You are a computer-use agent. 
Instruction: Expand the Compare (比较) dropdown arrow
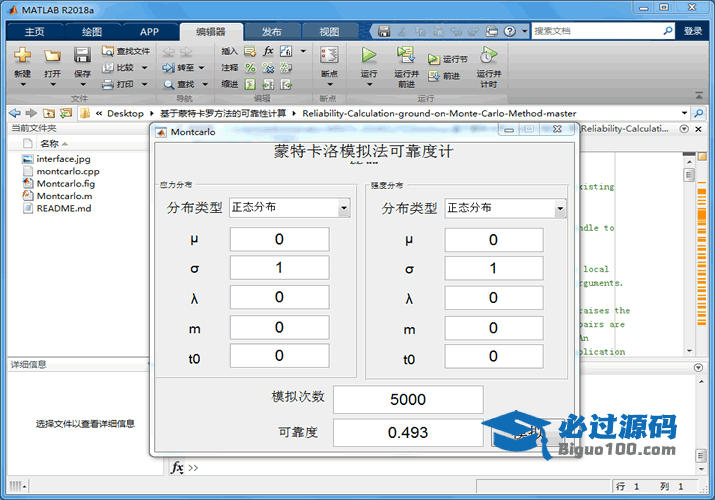tap(144, 68)
